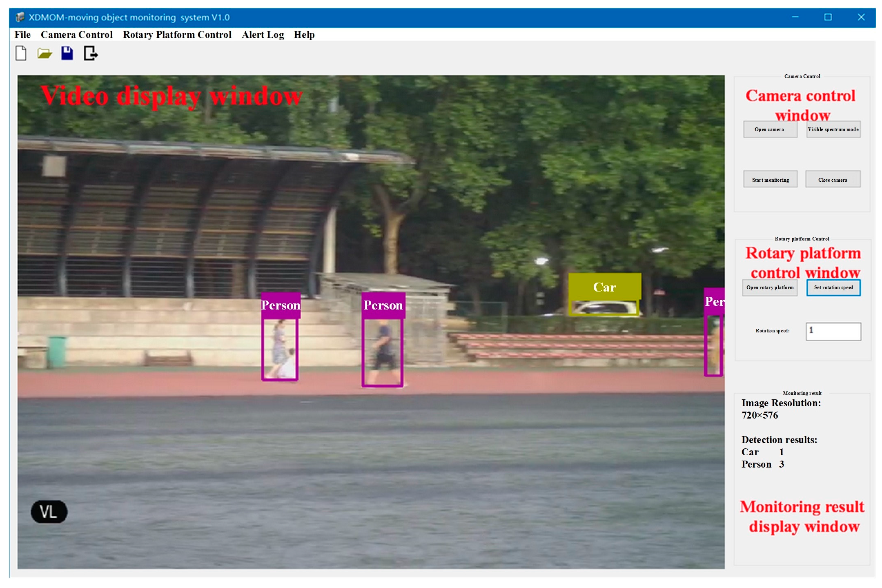The image size is (882, 588).
Task: Click the app icon in the title bar
Action: (20, 18)
